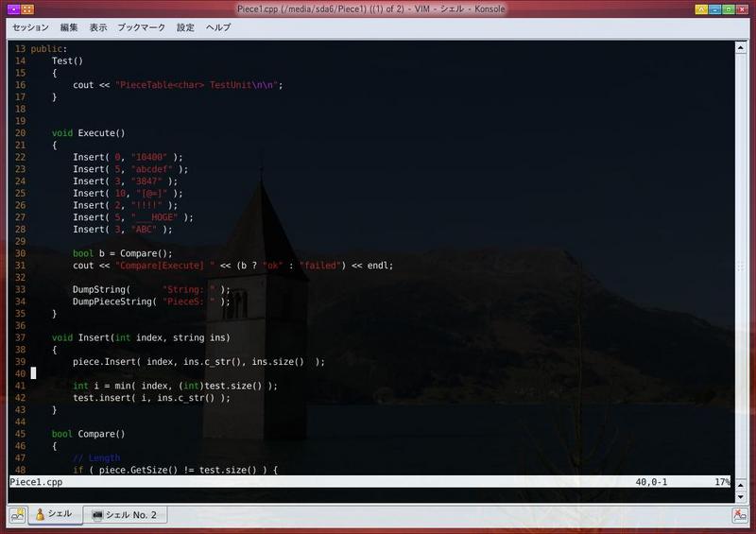Click the piece.Insert( index, ins.c_str() line
This screenshot has height=534, width=756.
coord(198,362)
